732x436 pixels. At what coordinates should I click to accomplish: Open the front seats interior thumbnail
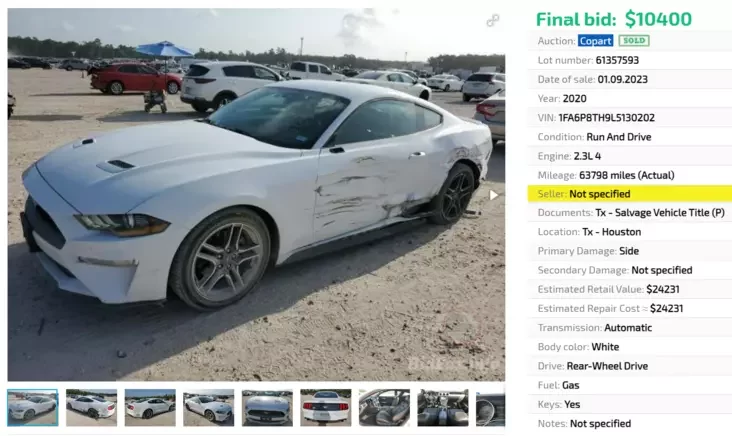tap(384, 408)
